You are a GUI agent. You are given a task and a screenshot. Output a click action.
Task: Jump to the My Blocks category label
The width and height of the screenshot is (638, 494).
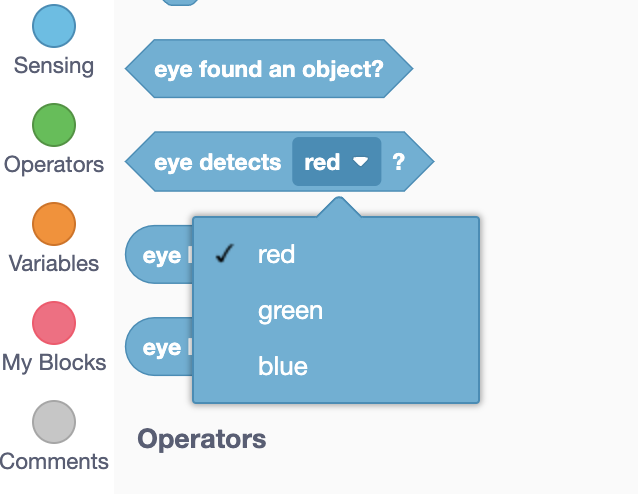click(54, 362)
